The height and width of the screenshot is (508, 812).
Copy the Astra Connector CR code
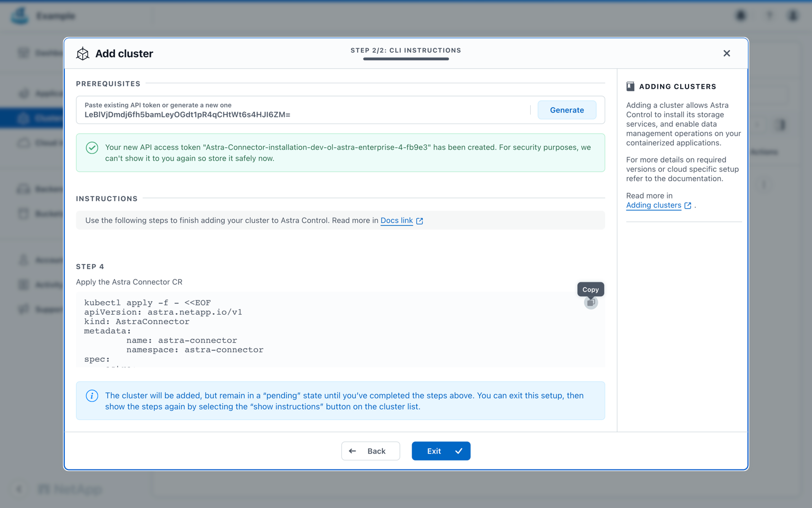point(590,303)
